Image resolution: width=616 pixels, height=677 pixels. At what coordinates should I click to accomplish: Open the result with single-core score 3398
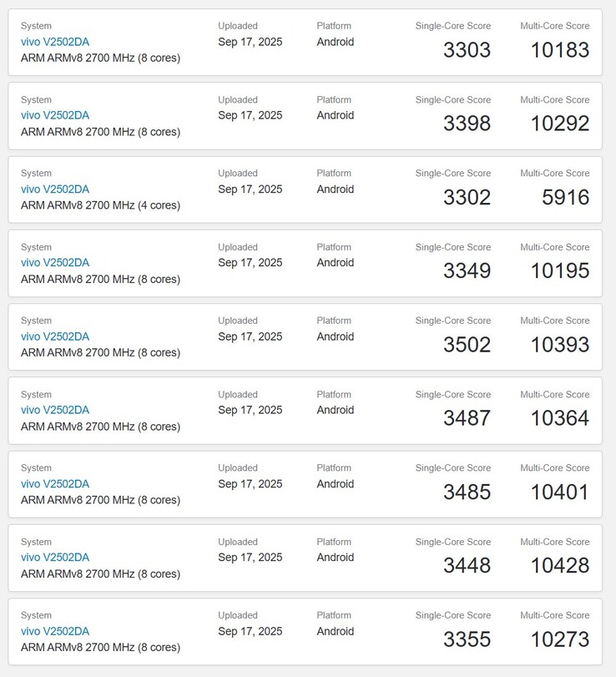pyautogui.click(x=54, y=115)
